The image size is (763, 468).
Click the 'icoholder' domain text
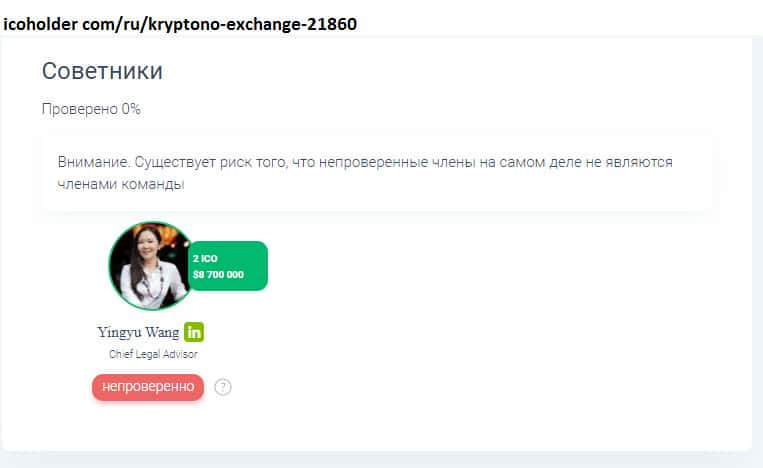pos(40,24)
